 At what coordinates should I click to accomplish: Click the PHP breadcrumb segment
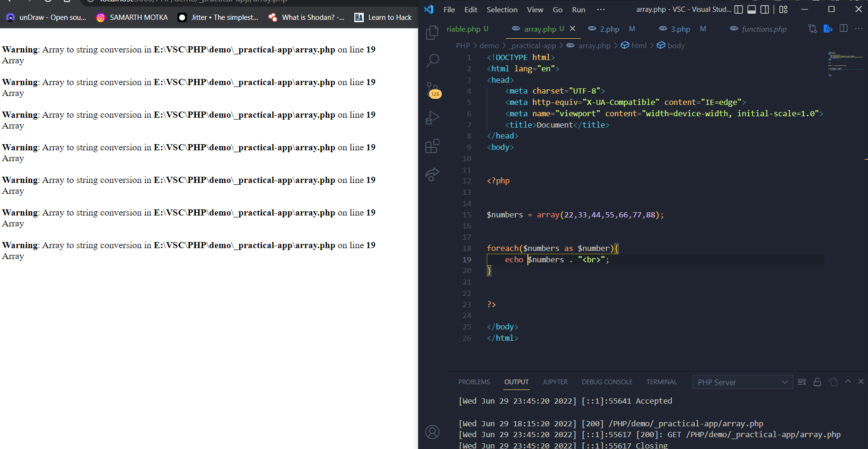[463, 45]
